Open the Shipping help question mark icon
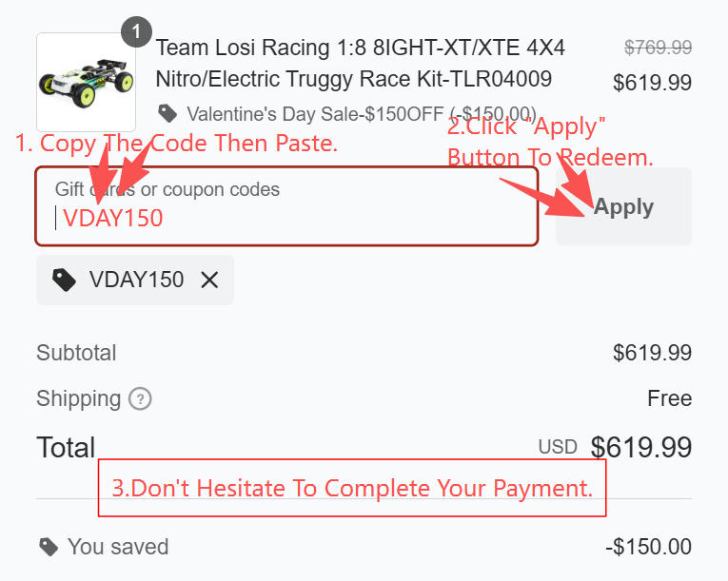The height and width of the screenshot is (581, 728). pos(140,398)
